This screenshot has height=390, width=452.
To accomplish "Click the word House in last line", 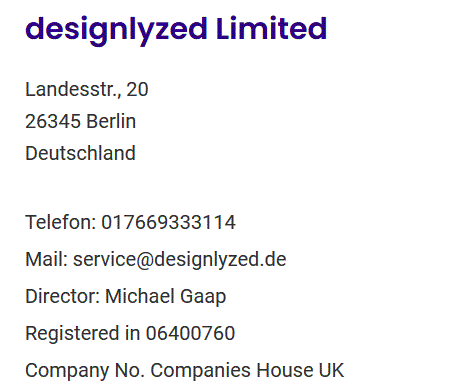I will click(x=285, y=370).
